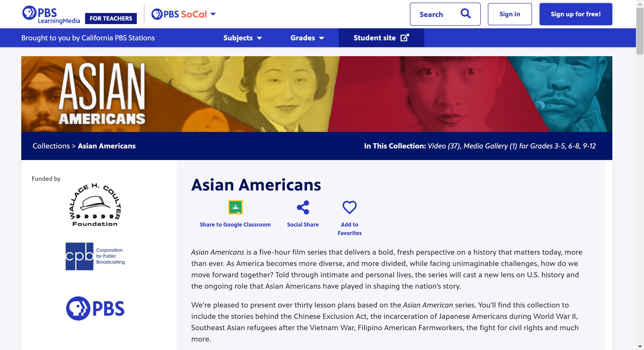
Task: Open the Student site link
Action: click(381, 38)
